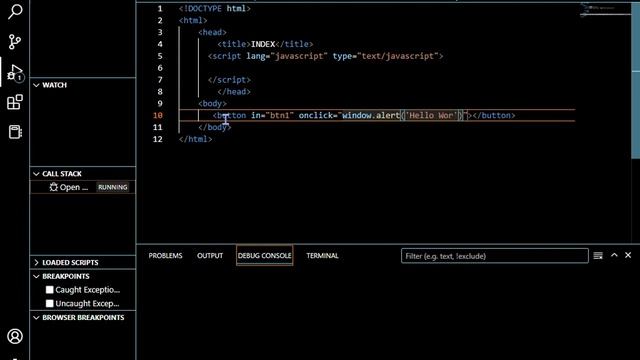Toggle the Uncaught Exceptions breakpoint checkbox

point(50,304)
